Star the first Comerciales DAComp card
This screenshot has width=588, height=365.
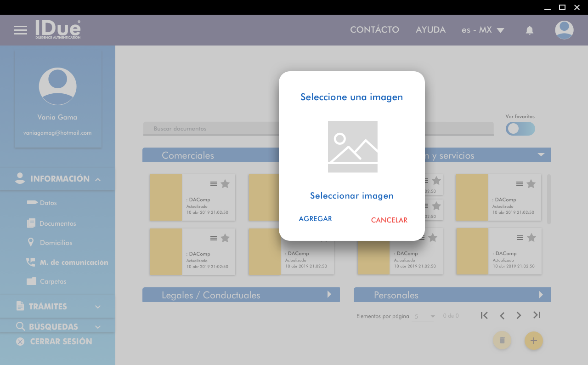click(x=225, y=184)
